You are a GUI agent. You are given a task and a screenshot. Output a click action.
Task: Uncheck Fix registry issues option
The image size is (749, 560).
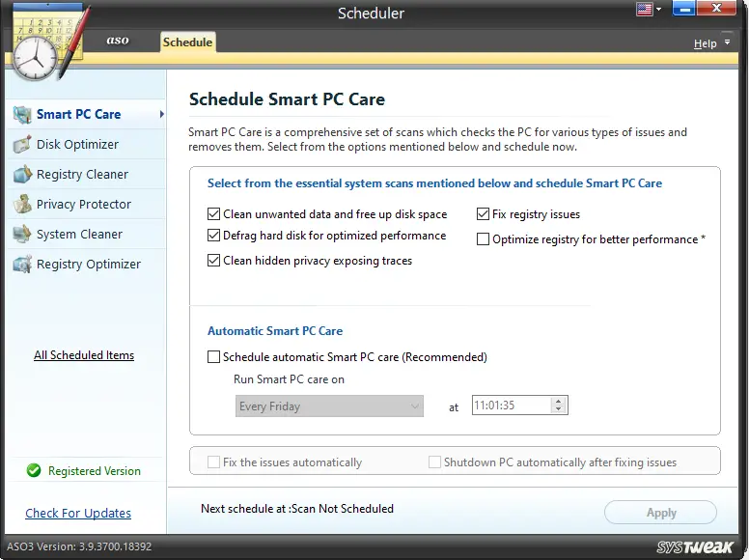[483, 213]
